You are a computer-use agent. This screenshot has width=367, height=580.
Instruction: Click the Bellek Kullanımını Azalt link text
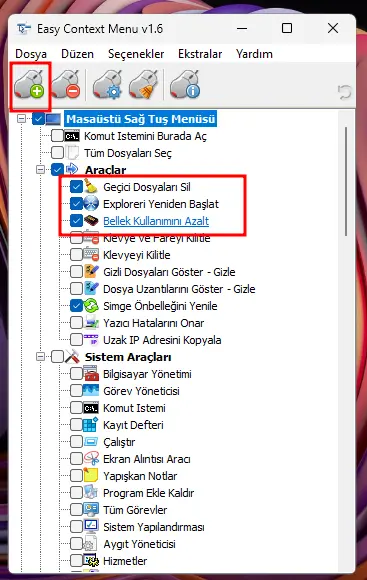coord(156,221)
